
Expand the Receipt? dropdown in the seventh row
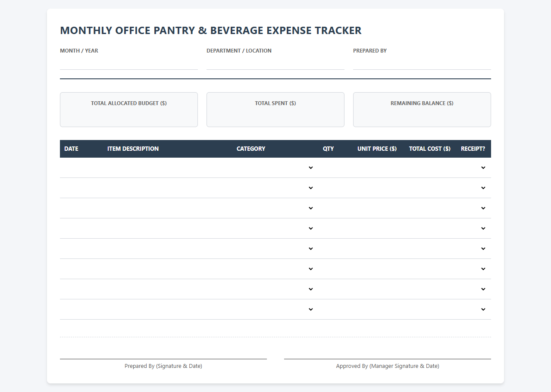click(474, 289)
